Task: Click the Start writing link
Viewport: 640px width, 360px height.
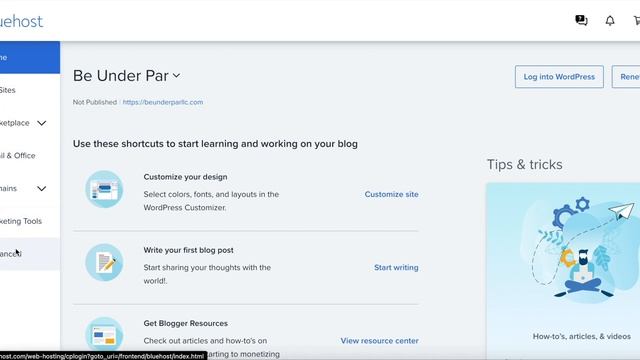Action: 396,267
